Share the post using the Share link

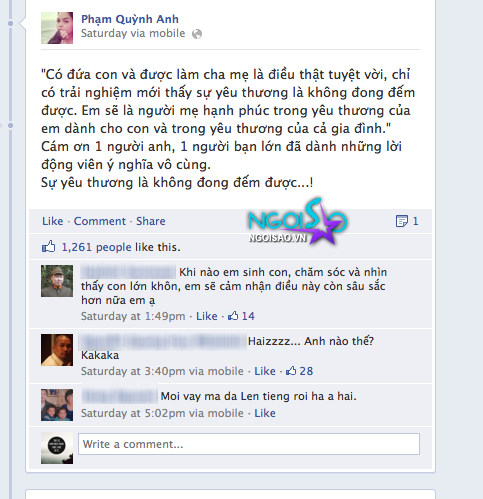[x=151, y=221]
